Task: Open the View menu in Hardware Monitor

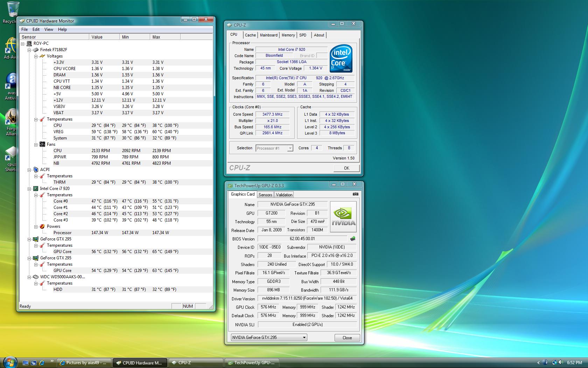Action: 49,29
